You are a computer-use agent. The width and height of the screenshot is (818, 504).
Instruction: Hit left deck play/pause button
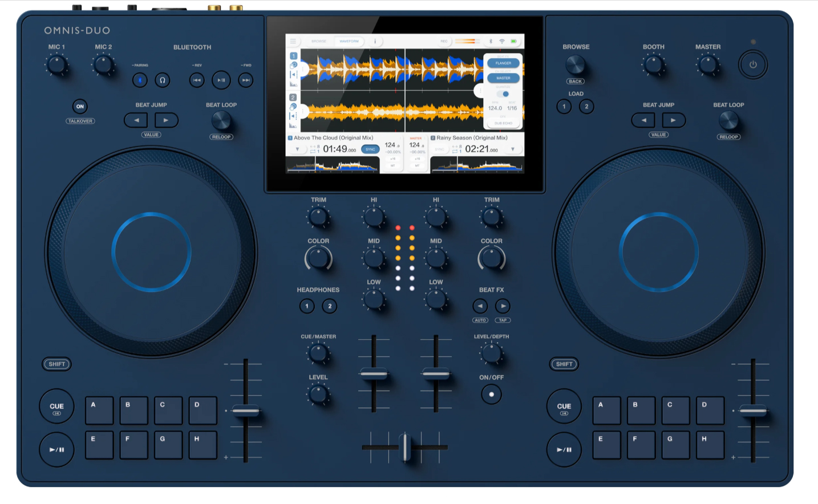click(x=56, y=449)
